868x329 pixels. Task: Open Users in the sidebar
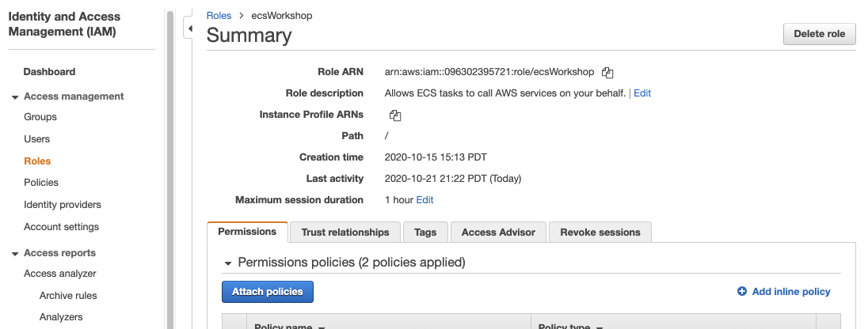[x=37, y=139]
